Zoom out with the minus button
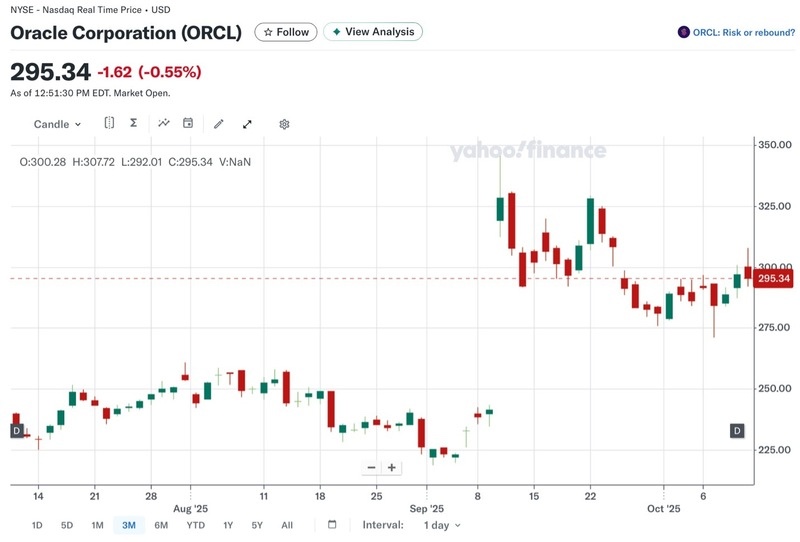This screenshot has height=542, width=800. tap(372, 467)
